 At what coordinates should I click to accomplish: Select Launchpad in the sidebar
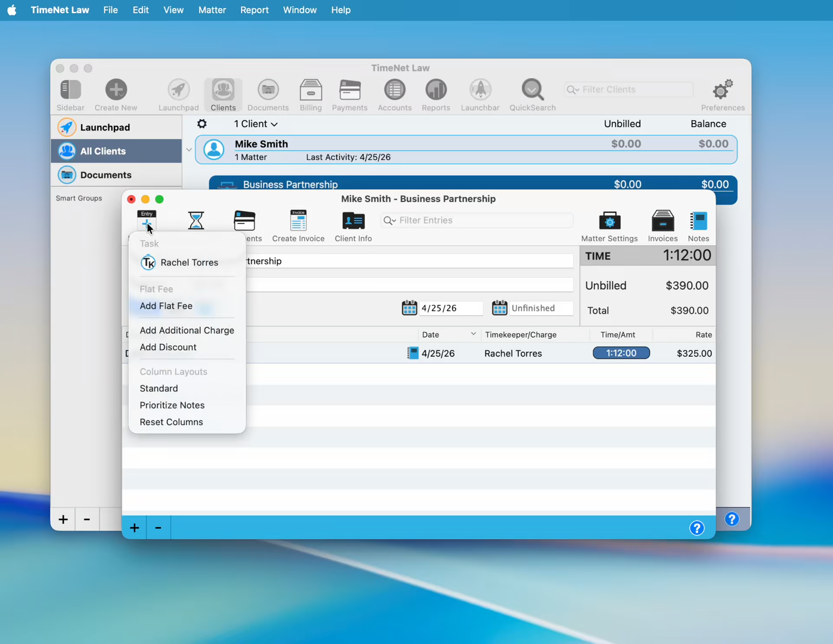coord(116,127)
